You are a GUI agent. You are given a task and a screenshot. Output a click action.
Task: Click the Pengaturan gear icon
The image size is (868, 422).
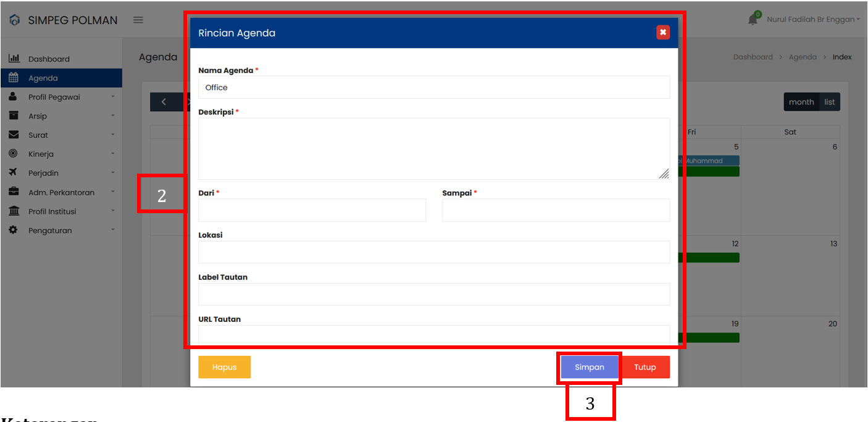click(14, 230)
